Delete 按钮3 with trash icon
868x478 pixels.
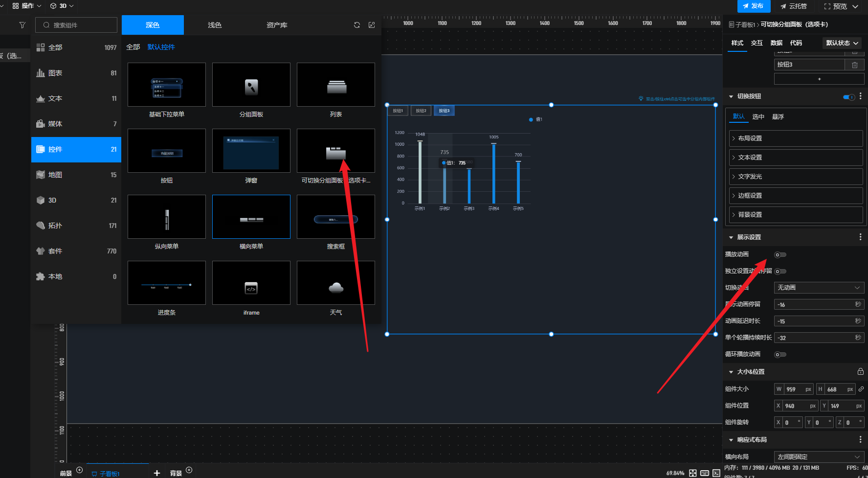[x=854, y=65]
